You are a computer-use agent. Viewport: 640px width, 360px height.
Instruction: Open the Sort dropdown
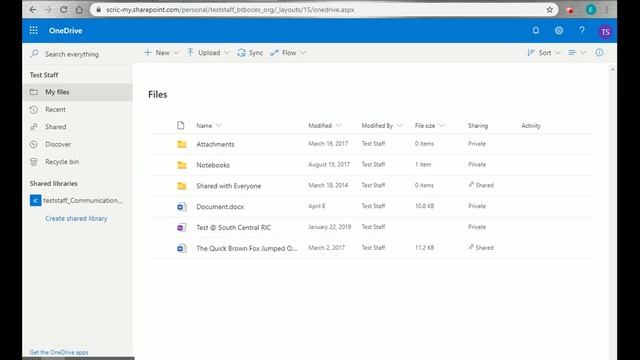coord(544,53)
